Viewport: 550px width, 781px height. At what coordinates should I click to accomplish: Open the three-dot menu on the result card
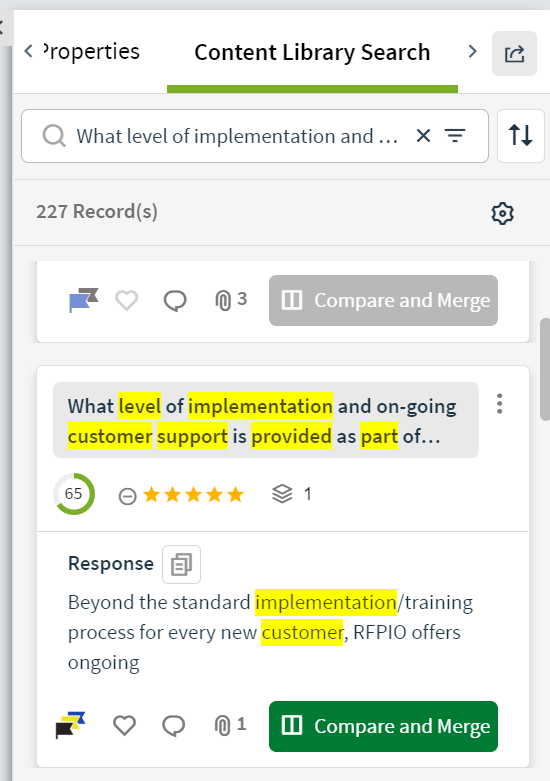(x=499, y=403)
